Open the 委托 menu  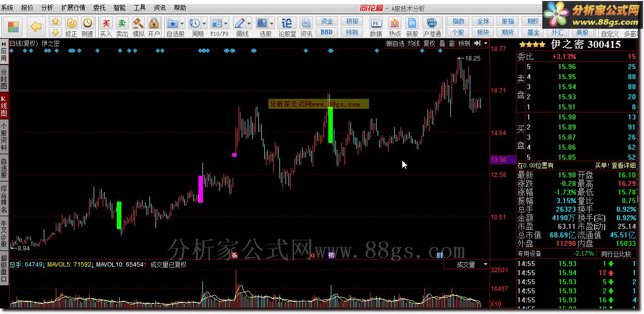[99, 8]
